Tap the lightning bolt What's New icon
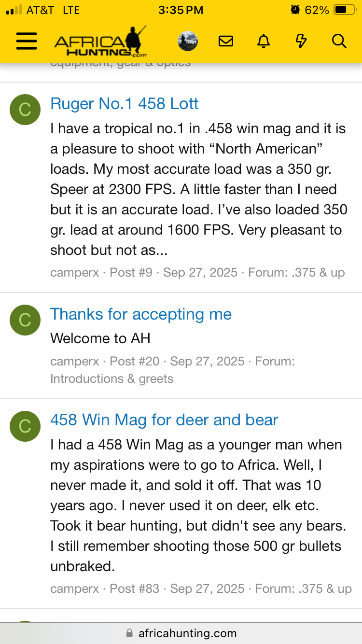362x644 pixels. pos(301,41)
